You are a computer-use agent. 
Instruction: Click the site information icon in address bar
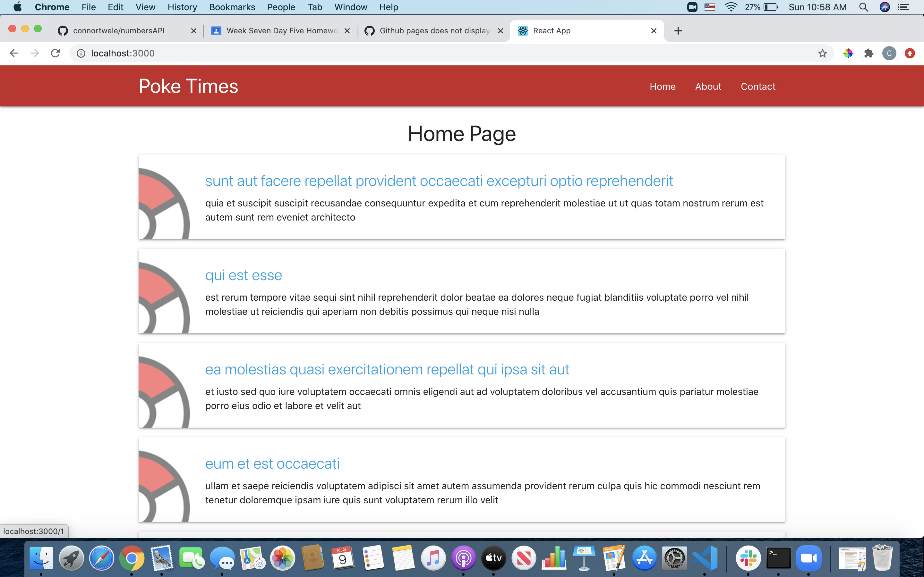point(81,53)
